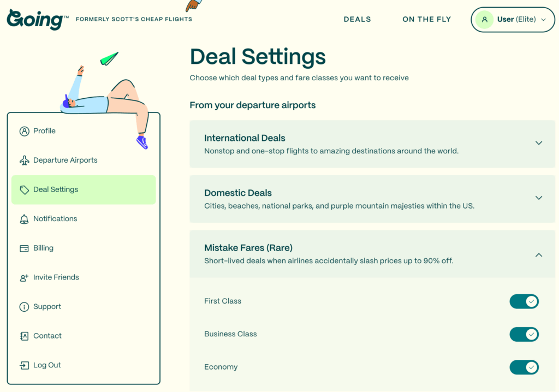Go to Departure Airports section
This screenshot has height=392, width=559.
coord(84,161)
